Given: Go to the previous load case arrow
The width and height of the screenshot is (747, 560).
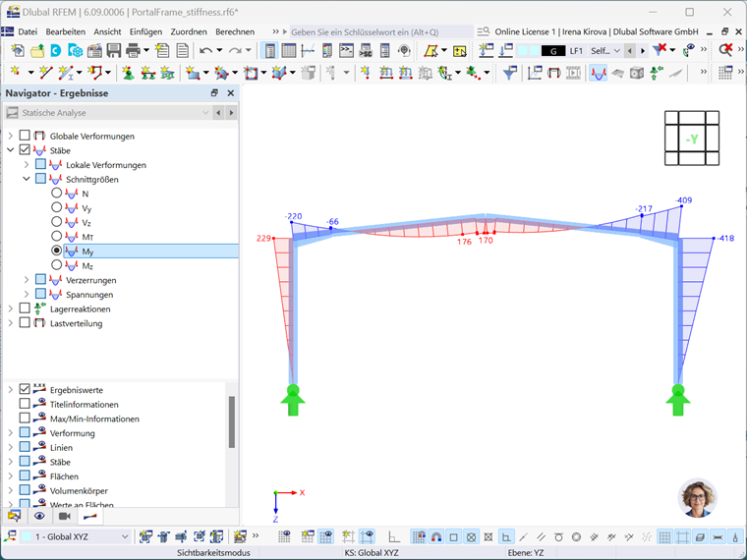Looking at the screenshot, I should [630, 50].
